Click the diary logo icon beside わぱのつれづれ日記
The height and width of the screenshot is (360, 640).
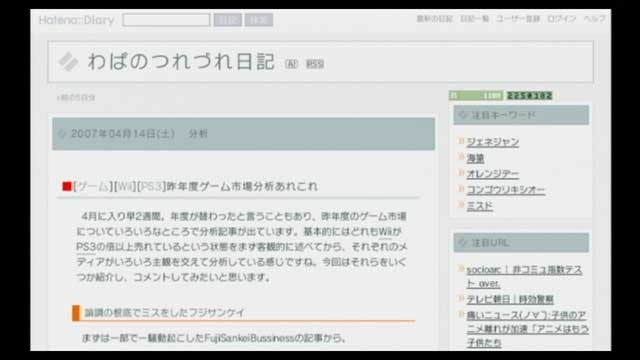[68, 62]
